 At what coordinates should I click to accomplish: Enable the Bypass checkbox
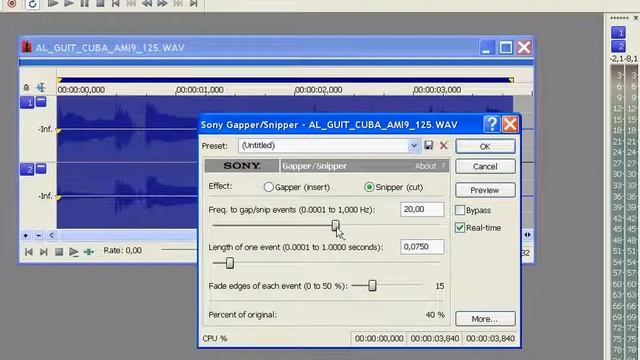[460, 210]
